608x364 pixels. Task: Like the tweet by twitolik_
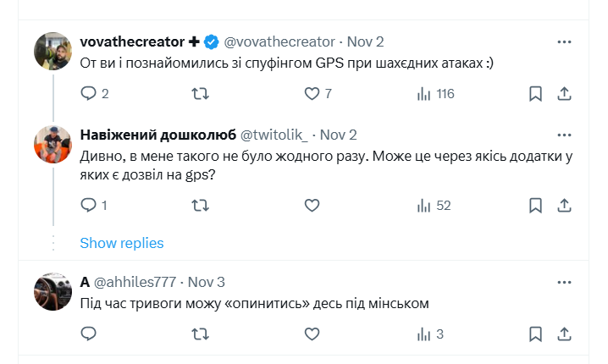[x=312, y=205]
